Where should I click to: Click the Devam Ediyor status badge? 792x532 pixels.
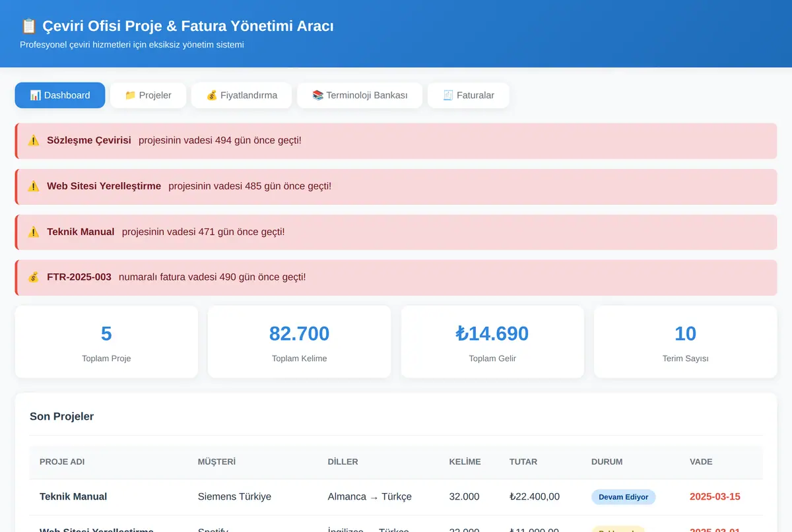(624, 497)
